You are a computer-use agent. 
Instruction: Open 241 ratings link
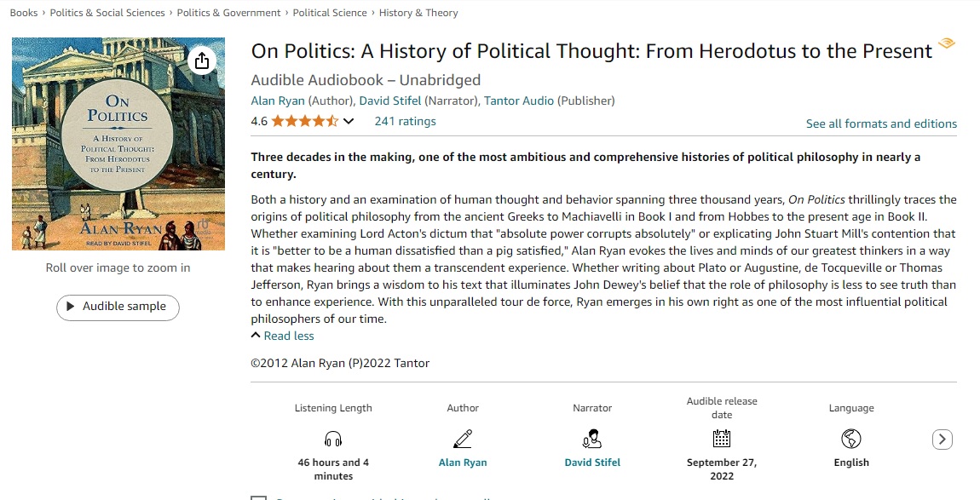[x=405, y=122]
